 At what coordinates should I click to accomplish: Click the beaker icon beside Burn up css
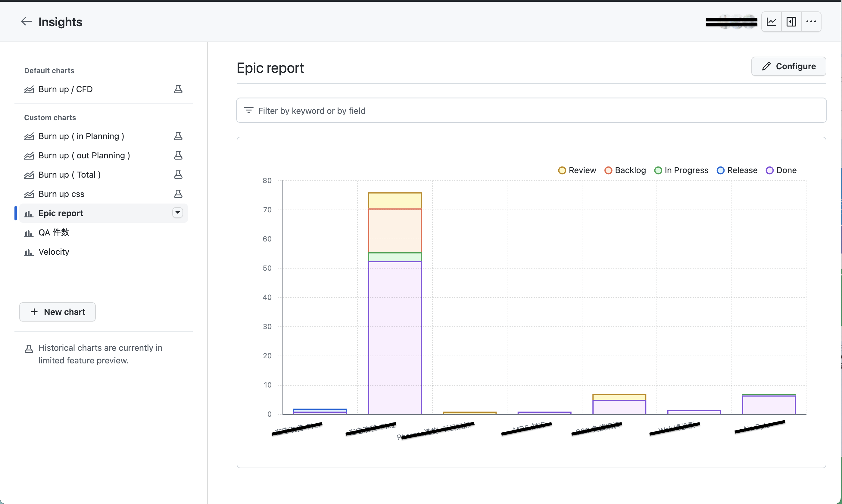coord(178,194)
